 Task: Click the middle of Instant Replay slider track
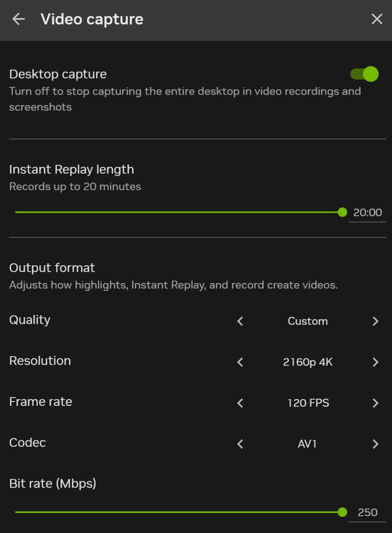[x=179, y=212]
